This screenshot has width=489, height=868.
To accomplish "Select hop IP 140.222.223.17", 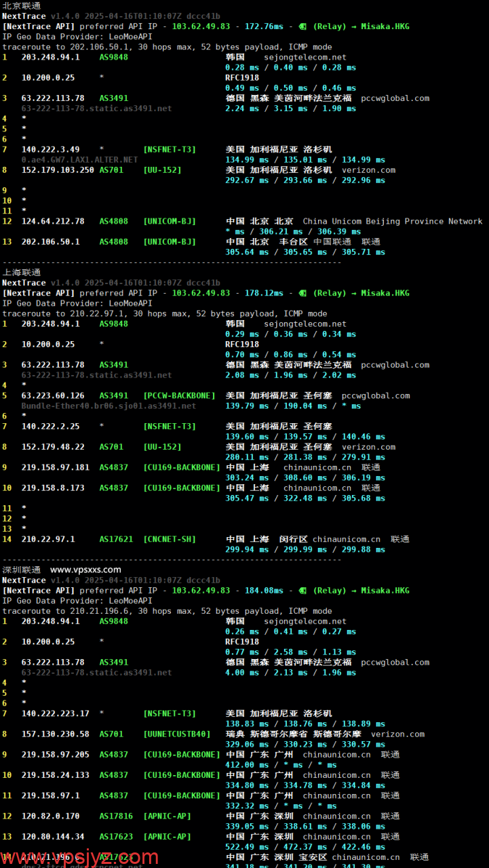I will click(x=56, y=713).
